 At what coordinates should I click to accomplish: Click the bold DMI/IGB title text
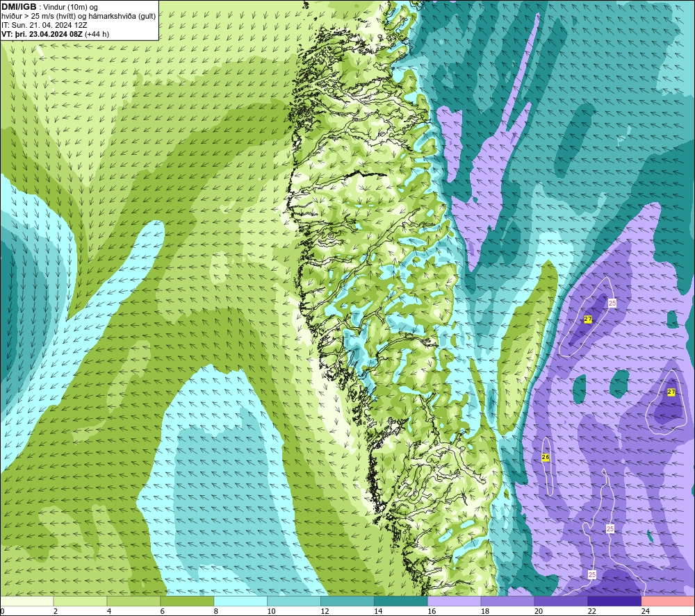pyautogui.click(x=19, y=7)
